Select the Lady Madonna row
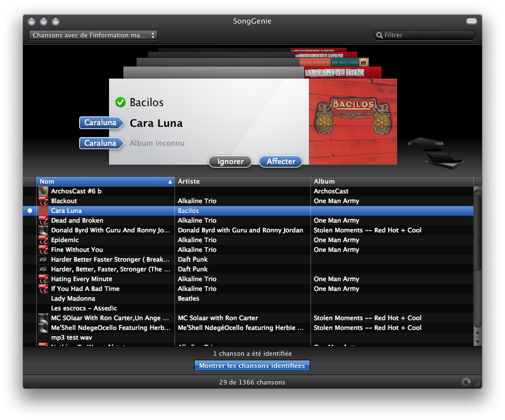The image size is (505, 420). [248, 298]
